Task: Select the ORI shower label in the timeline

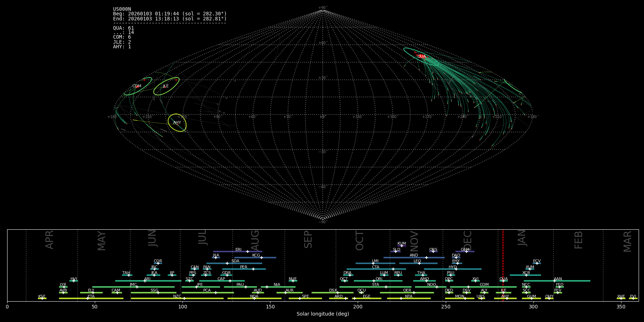Action: (379, 279)
